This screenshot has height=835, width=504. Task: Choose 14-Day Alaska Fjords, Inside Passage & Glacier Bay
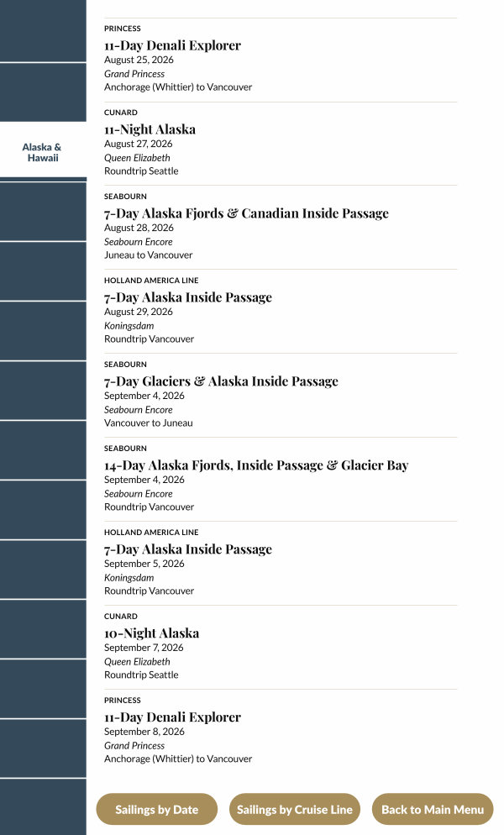pos(256,465)
